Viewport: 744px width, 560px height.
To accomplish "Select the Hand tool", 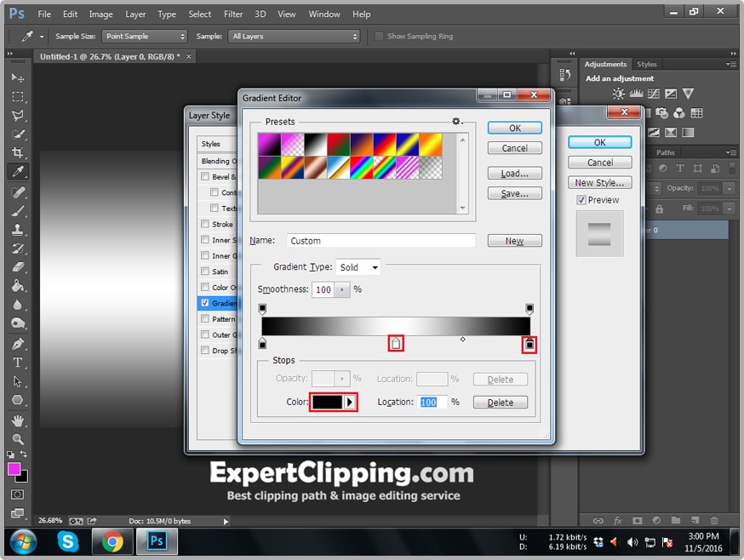I will [x=18, y=420].
